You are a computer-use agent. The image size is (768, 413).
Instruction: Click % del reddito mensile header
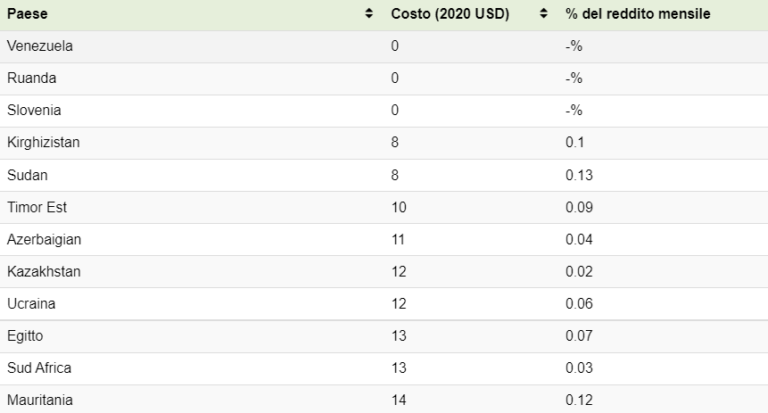tap(638, 14)
